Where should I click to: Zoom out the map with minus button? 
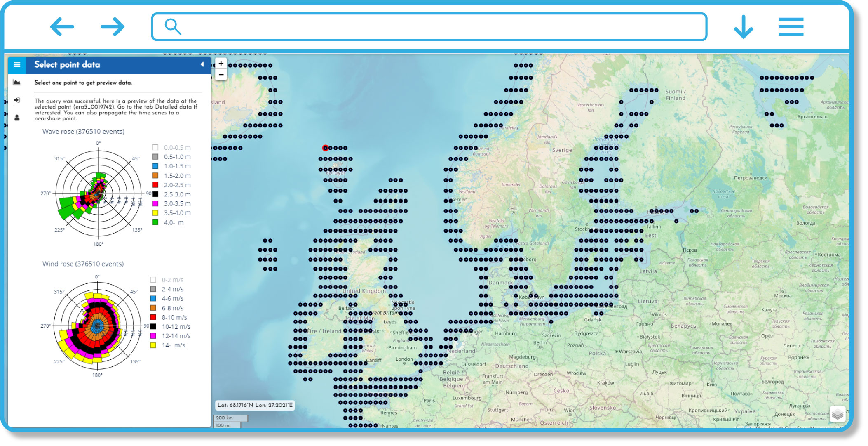pyautogui.click(x=221, y=75)
